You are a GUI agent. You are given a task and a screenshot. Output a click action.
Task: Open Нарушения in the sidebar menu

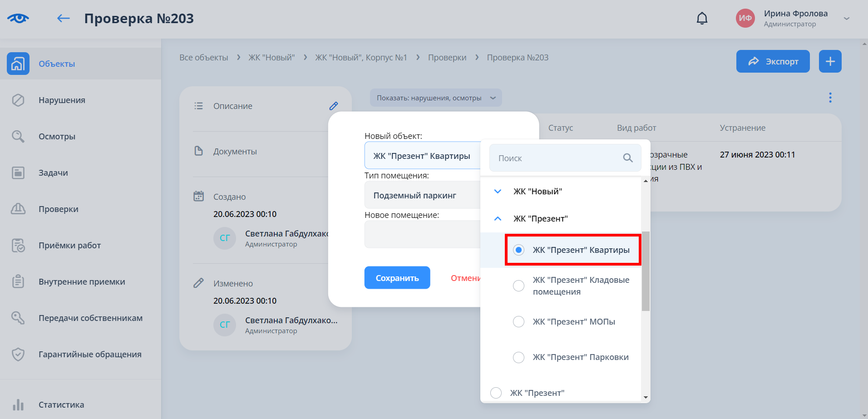pyautogui.click(x=62, y=100)
